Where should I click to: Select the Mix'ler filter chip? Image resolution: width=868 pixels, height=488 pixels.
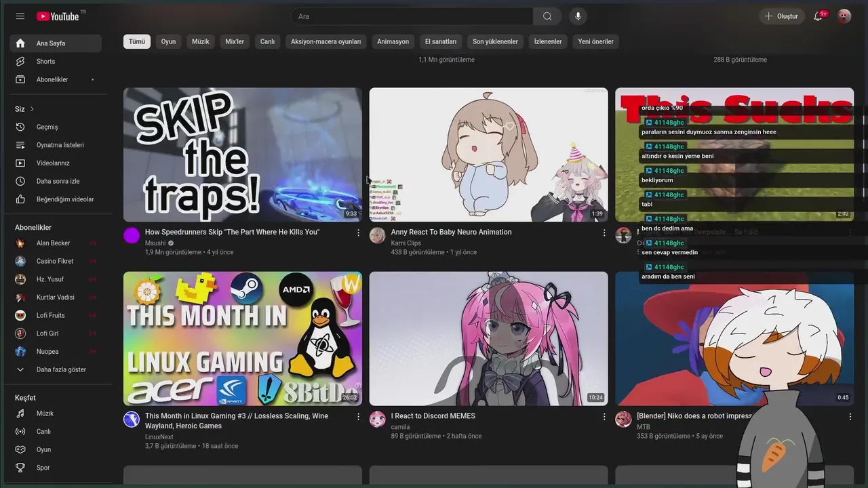click(235, 41)
